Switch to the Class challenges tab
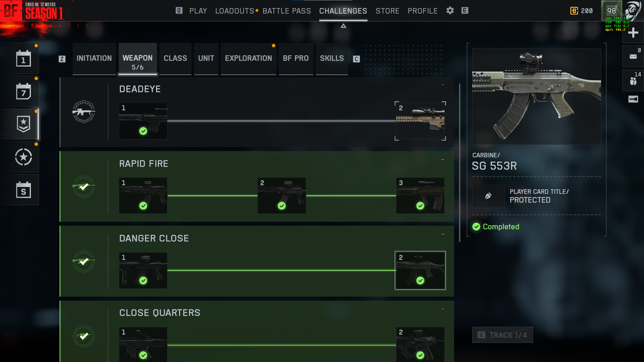 coord(175,59)
